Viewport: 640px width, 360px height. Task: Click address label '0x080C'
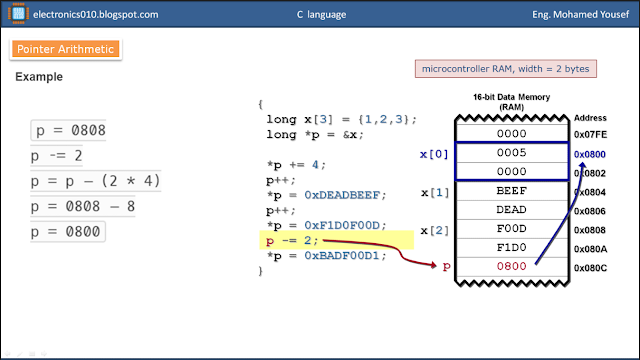click(591, 268)
